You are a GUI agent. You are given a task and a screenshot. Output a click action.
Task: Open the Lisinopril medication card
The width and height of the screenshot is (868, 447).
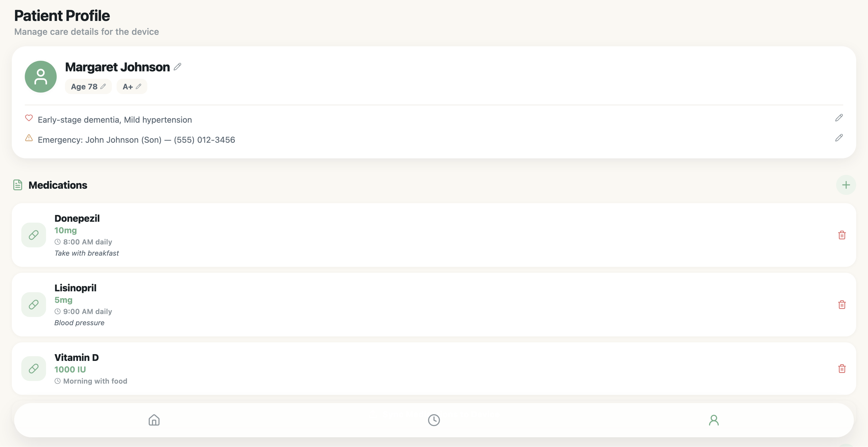[x=404, y=305]
